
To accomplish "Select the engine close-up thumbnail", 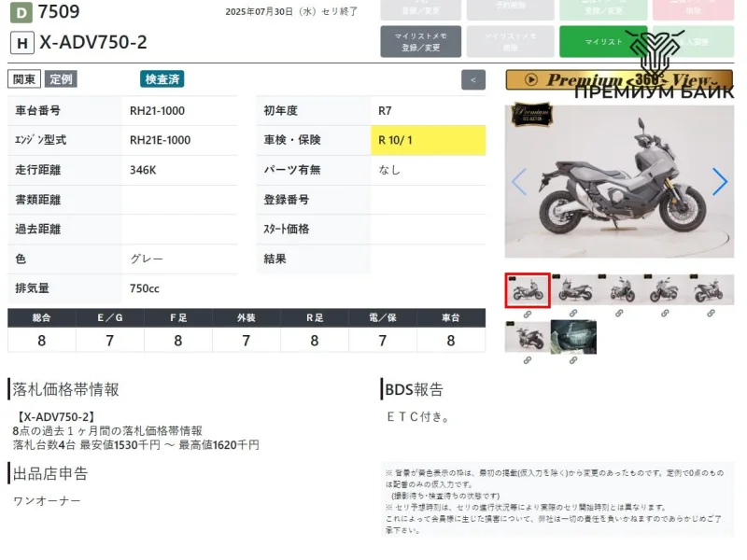I will point(573,337).
